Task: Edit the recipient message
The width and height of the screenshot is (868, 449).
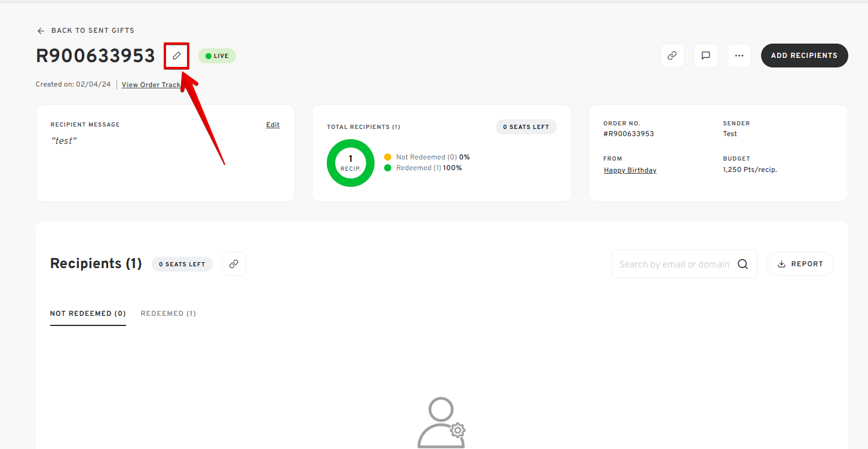Action: click(272, 125)
